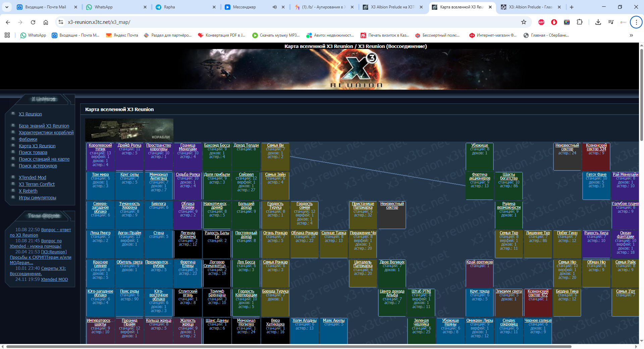This screenshot has width=644, height=349.
Task: Open the Ксенонский сектор 534 sector
Action: click(596, 147)
